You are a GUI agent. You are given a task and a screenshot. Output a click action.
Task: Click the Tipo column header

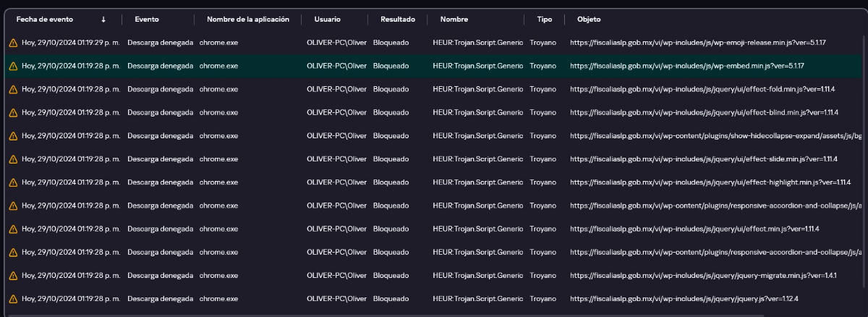[545, 20]
